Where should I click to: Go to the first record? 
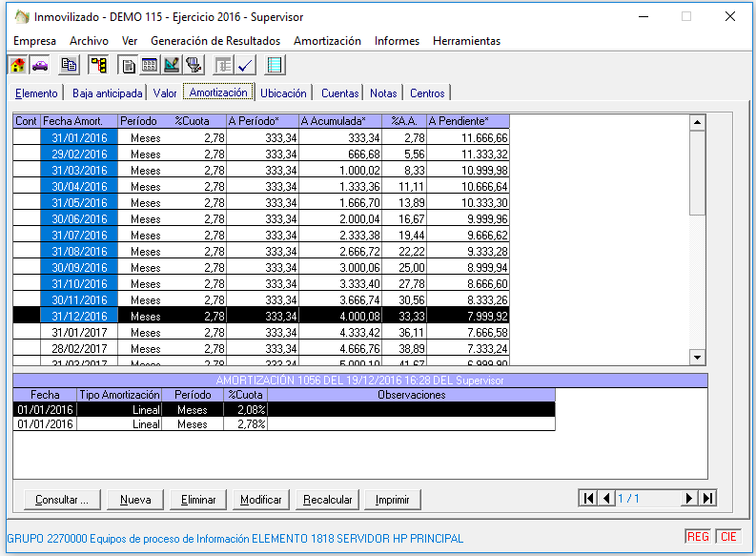pos(588,498)
